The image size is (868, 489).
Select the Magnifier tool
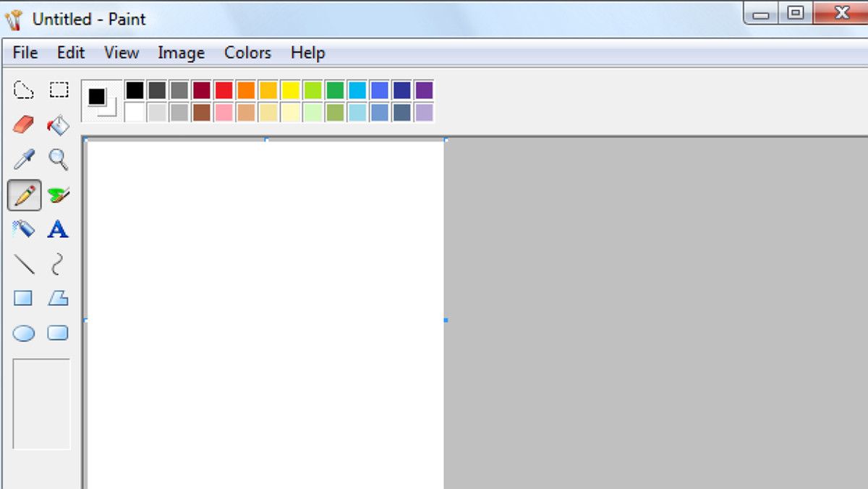[x=59, y=160]
